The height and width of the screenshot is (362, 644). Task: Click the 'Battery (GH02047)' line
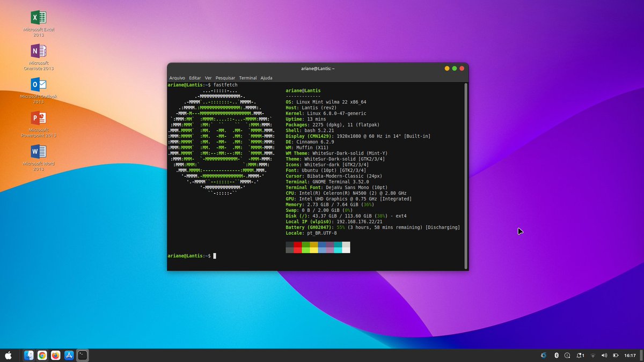(x=373, y=227)
